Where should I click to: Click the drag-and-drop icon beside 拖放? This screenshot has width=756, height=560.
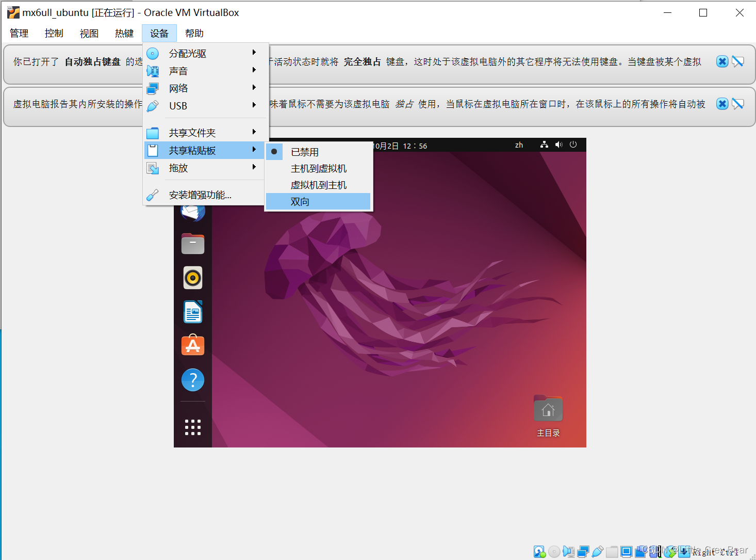pos(153,168)
